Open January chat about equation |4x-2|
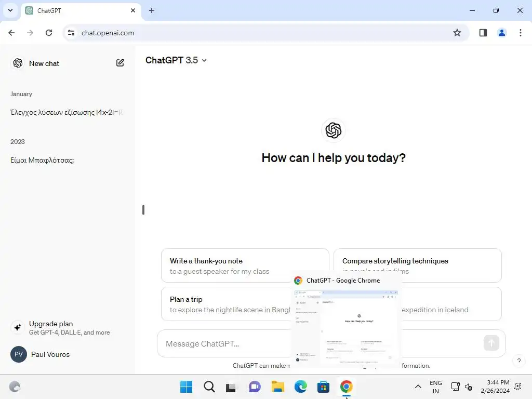The width and height of the screenshot is (532, 399). point(66,112)
